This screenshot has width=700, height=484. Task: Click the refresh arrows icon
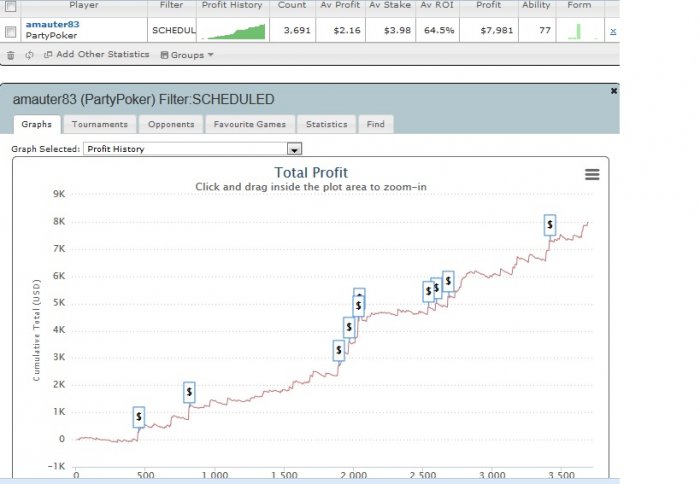(29, 55)
